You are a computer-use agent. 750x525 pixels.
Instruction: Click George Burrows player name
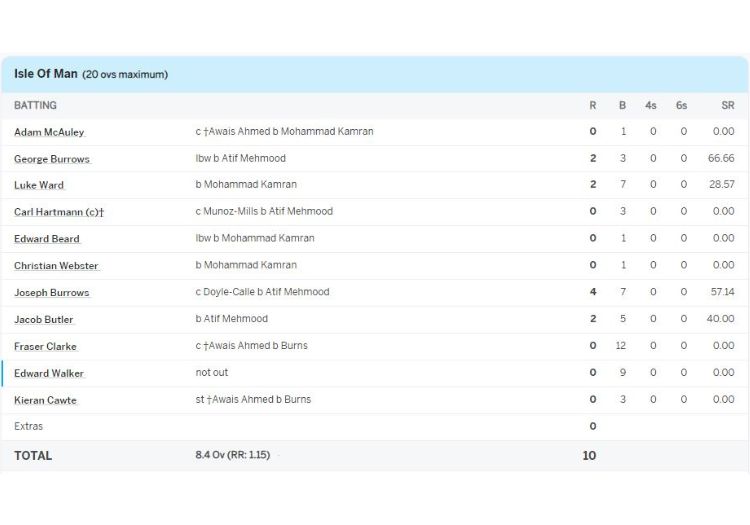coord(52,159)
